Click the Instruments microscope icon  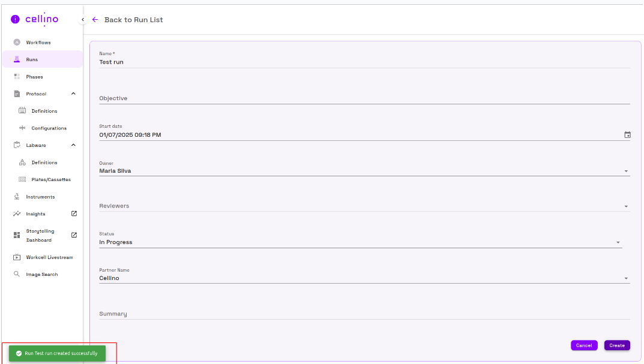[17, 197]
